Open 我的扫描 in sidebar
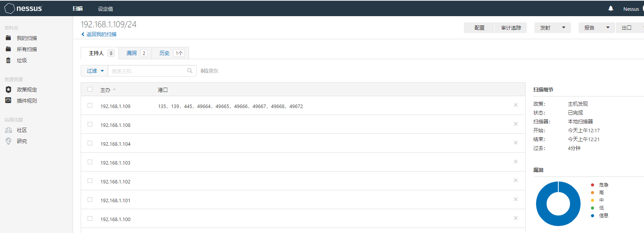Viewport: 644px width, 233px height. [x=27, y=38]
